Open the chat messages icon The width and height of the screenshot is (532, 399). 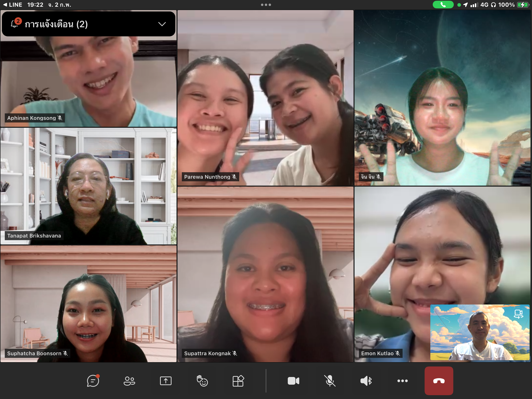[93, 381]
